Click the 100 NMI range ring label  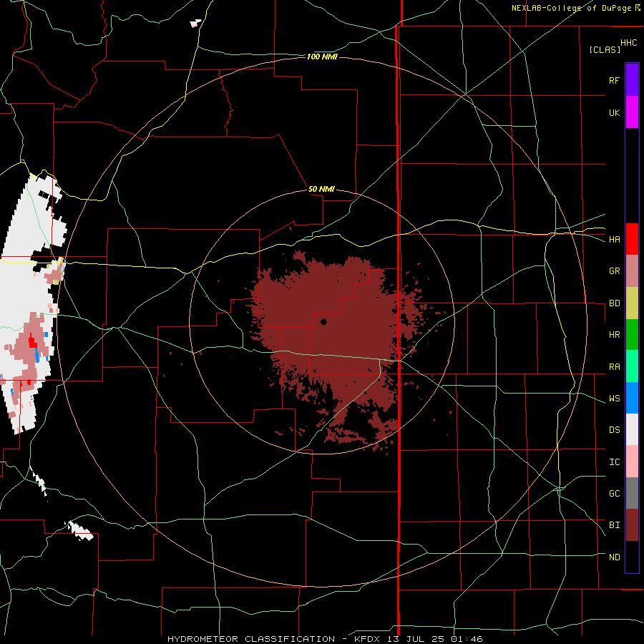pos(322,57)
